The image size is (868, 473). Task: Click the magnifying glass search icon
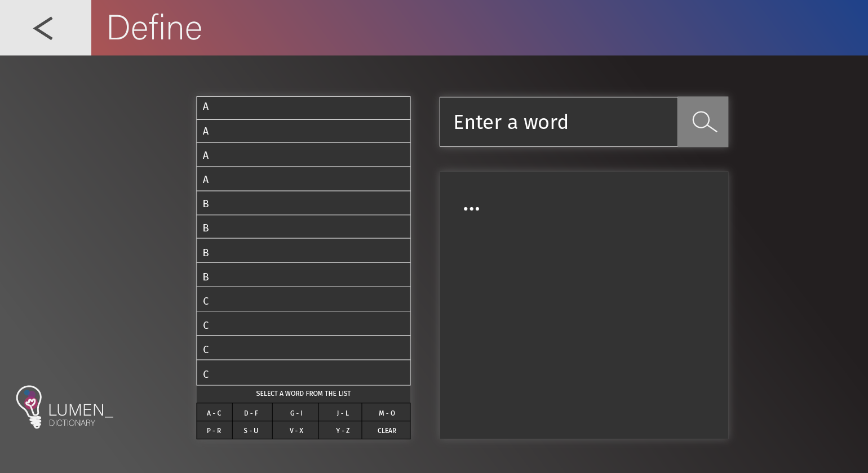point(703,122)
